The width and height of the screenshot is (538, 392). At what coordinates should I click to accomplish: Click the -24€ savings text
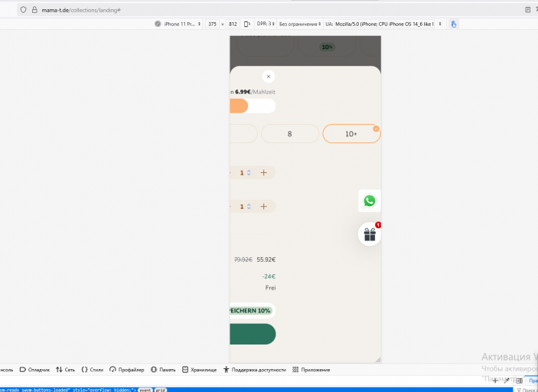(x=269, y=276)
